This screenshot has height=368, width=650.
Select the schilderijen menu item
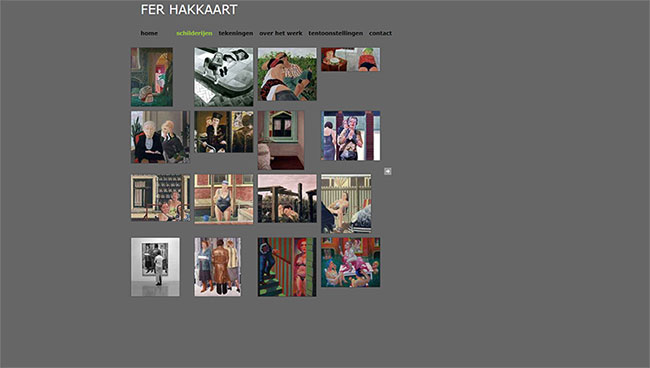click(194, 33)
